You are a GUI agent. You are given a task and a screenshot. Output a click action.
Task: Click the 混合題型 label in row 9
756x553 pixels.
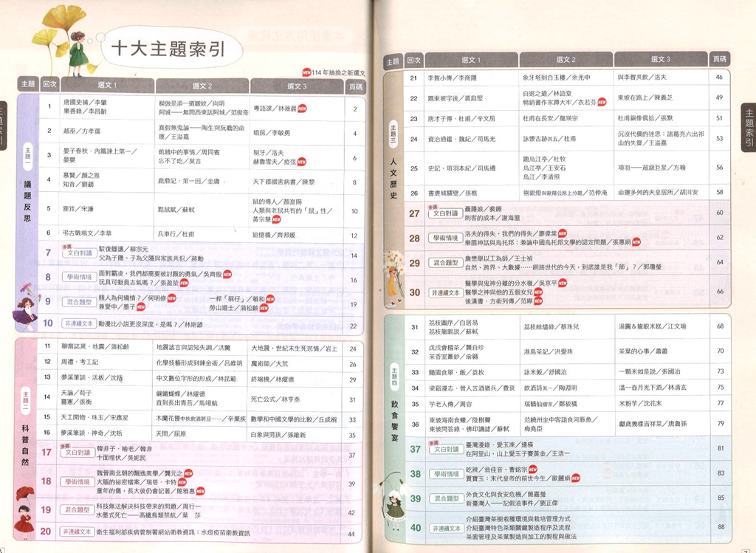79,302
